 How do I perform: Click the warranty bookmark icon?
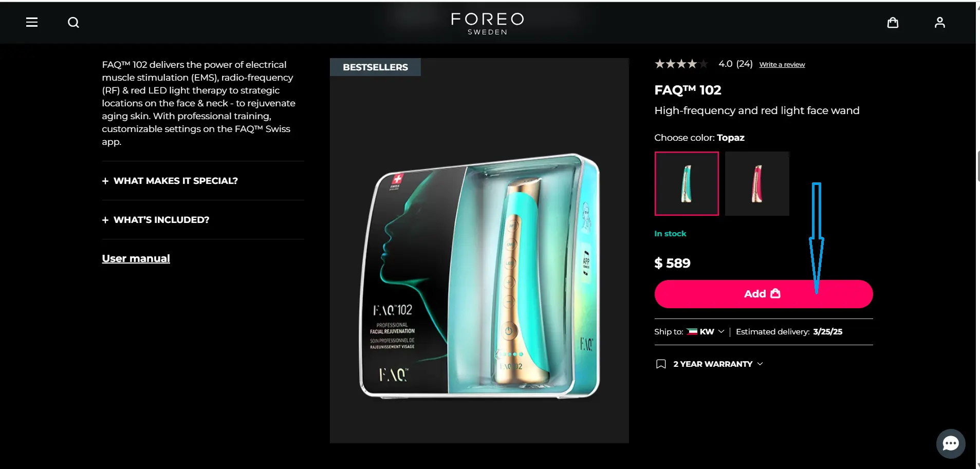[x=661, y=364]
